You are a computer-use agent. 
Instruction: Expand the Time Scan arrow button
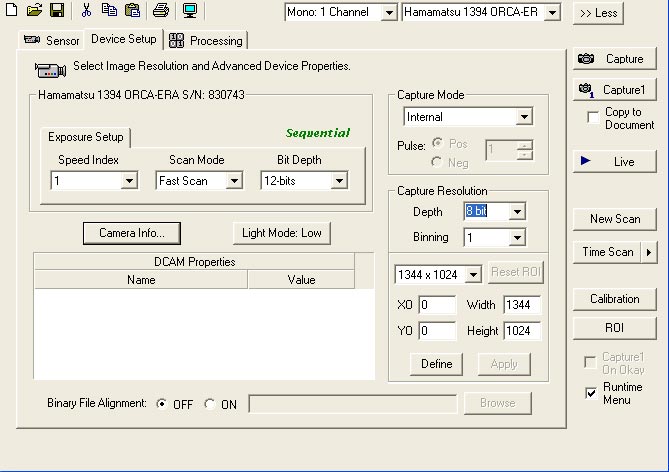point(650,252)
